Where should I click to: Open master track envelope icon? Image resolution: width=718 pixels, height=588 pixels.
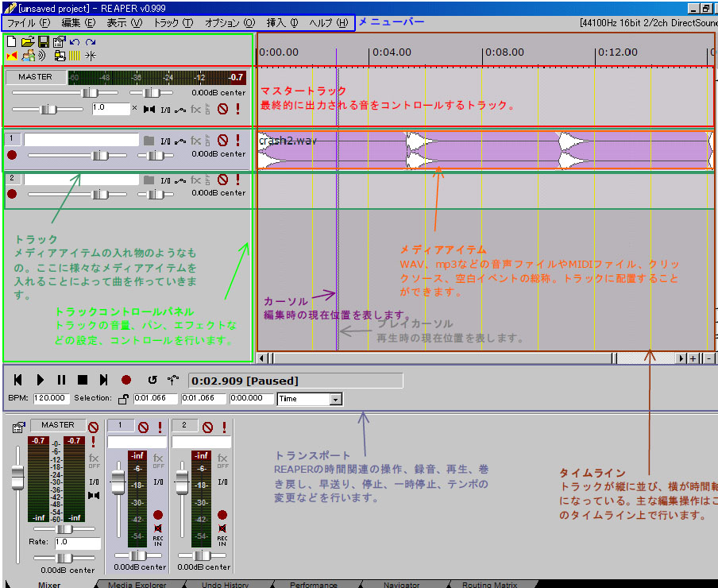180,110
